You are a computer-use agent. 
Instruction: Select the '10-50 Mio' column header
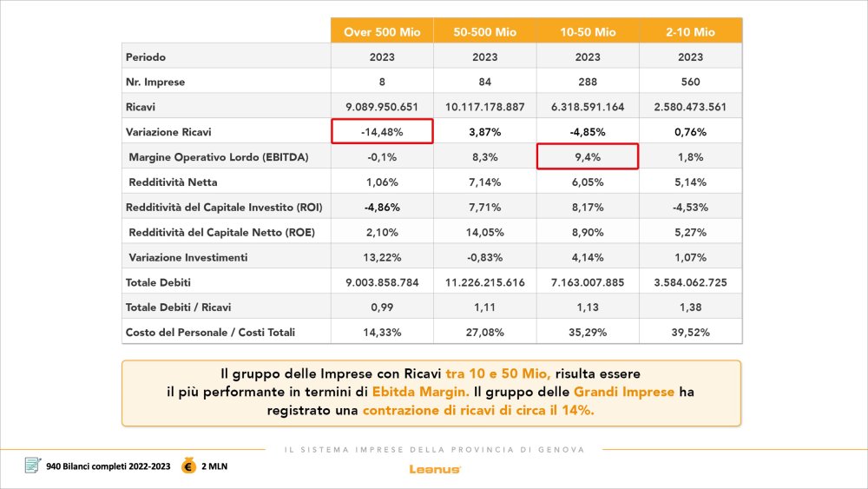[588, 31]
